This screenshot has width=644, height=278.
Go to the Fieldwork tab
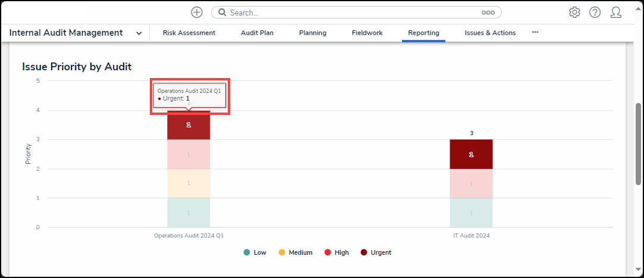pyautogui.click(x=367, y=33)
